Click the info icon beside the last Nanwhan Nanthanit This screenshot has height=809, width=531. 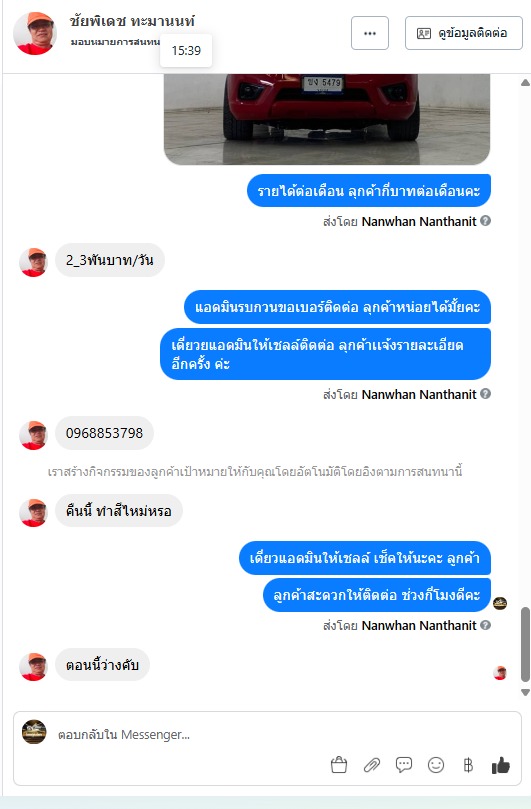[x=485, y=625]
